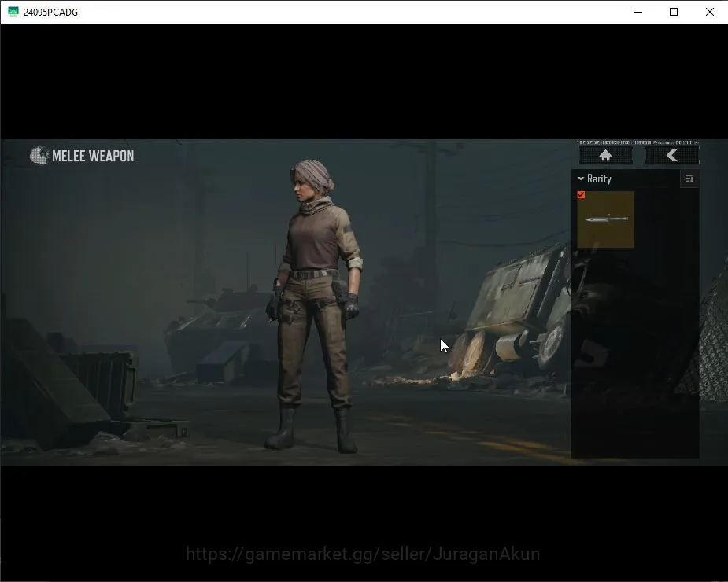Click the character model in the preview
This screenshot has height=582, width=728.
click(x=314, y=306)
